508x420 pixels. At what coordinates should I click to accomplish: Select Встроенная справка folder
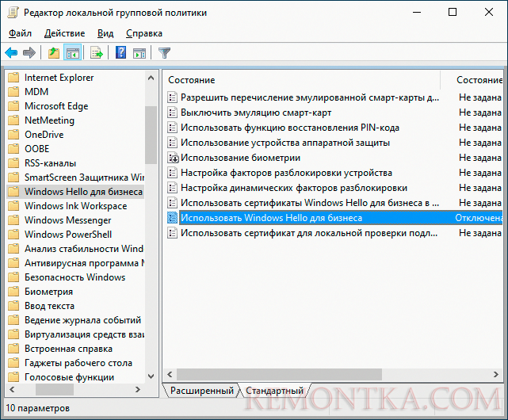click(68, 349)
